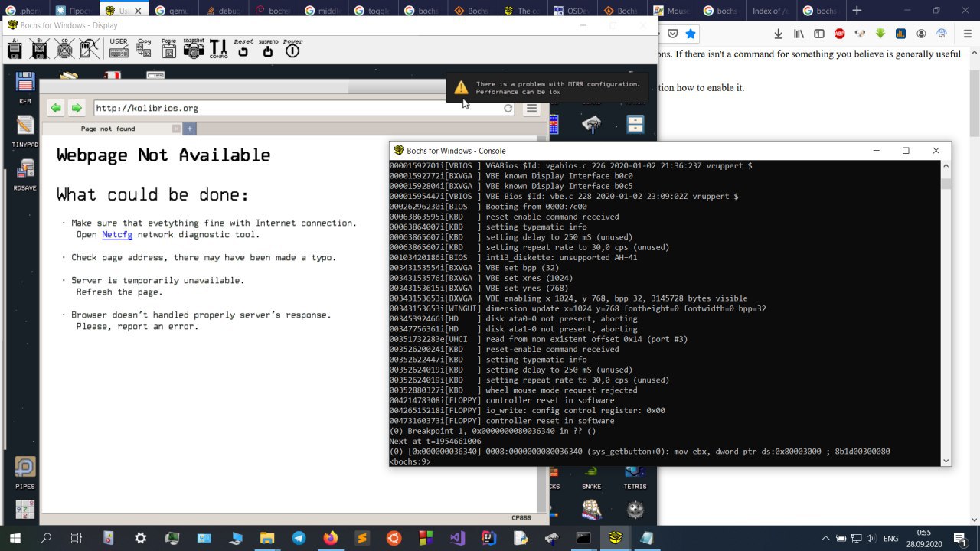This screenshot has height=551, width=980.
Task: Reload the page in KolibriOS browser
Action: coord(508,109)
